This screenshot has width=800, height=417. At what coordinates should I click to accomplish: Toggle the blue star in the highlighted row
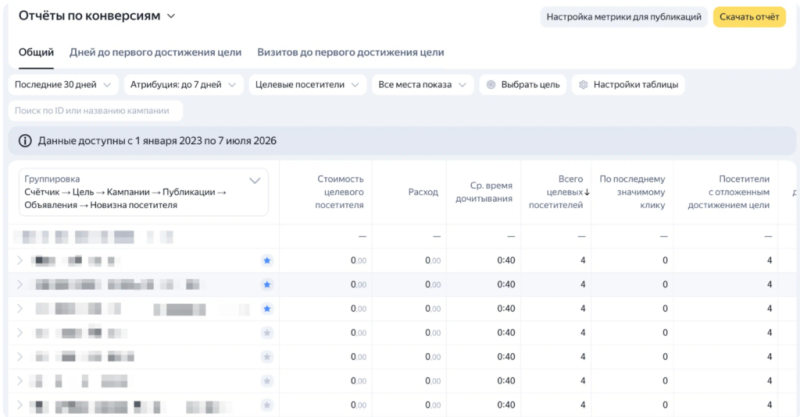pos(267,285)
